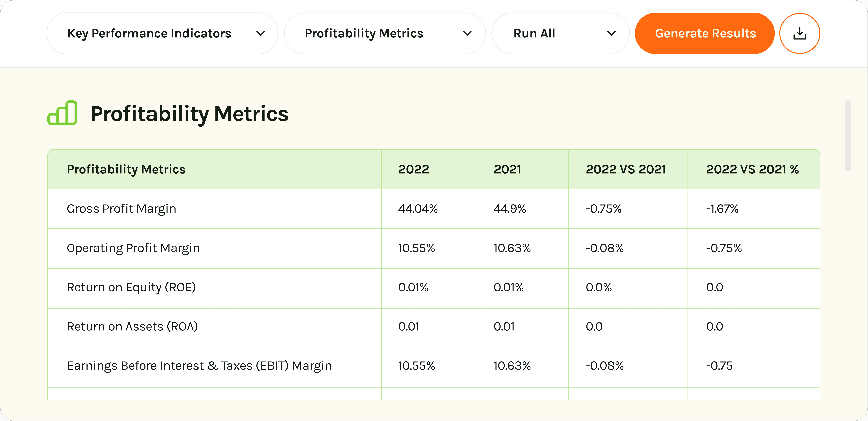
Task: Click the ROA 2022 VS 2021 % value
Action: click(x=714, y=327)
